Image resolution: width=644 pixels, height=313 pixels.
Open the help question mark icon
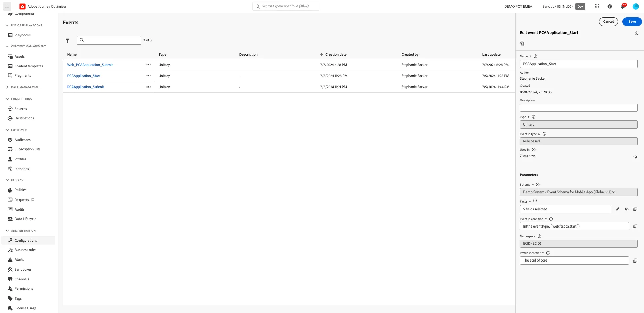point(610,6)
